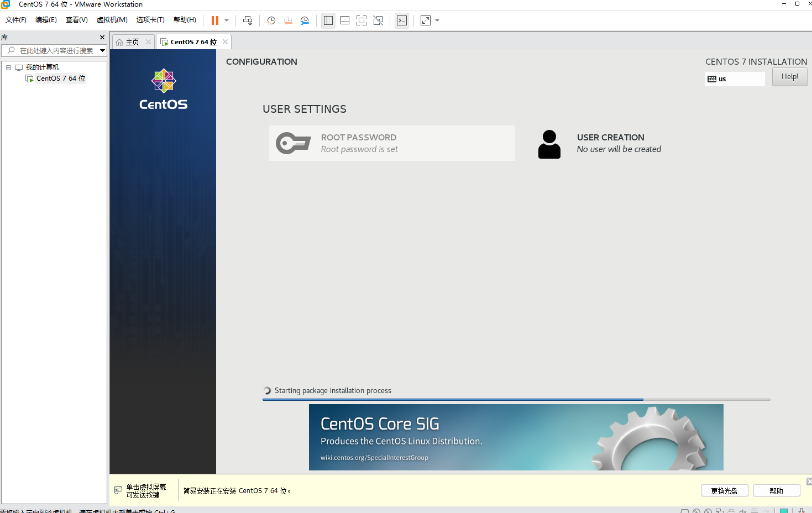Viewport: 812px width, 513px height.
Task: Click the Help! button in installer
Action: click(x=789, y=77)
